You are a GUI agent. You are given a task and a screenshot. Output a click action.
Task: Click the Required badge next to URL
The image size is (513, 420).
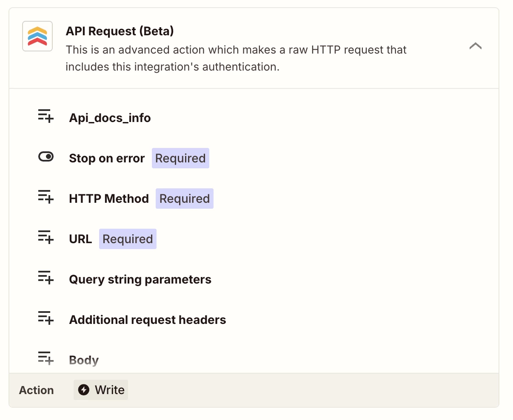[x=128, y=239]
